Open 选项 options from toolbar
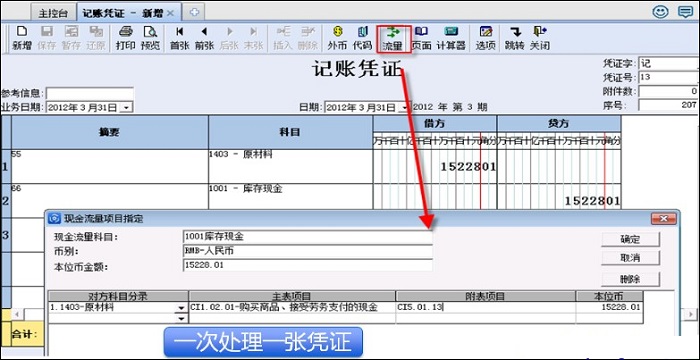Screen dimensions: 700x360 point(485,38)
